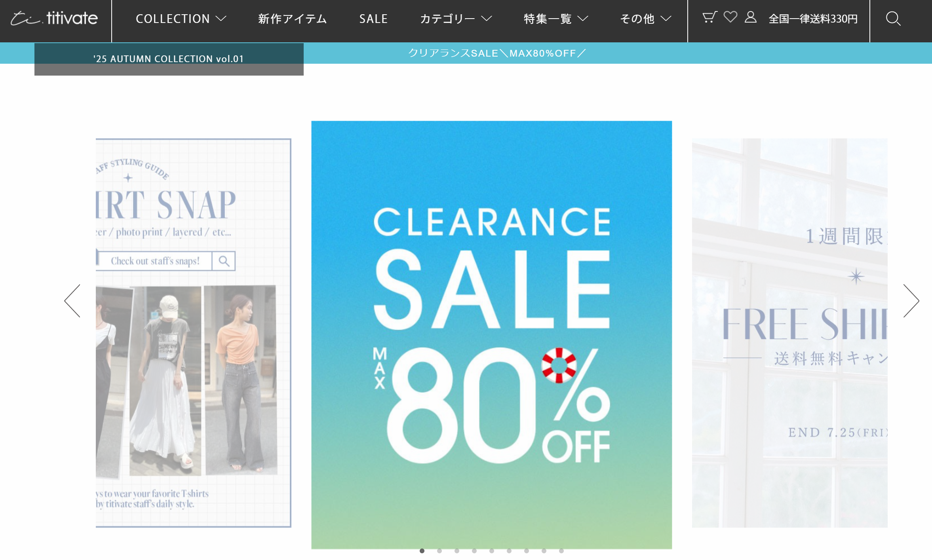Open favorites heart icon in header
This screenshot has width=932, height=560.
pyautogui.click(x=730, y=17)
